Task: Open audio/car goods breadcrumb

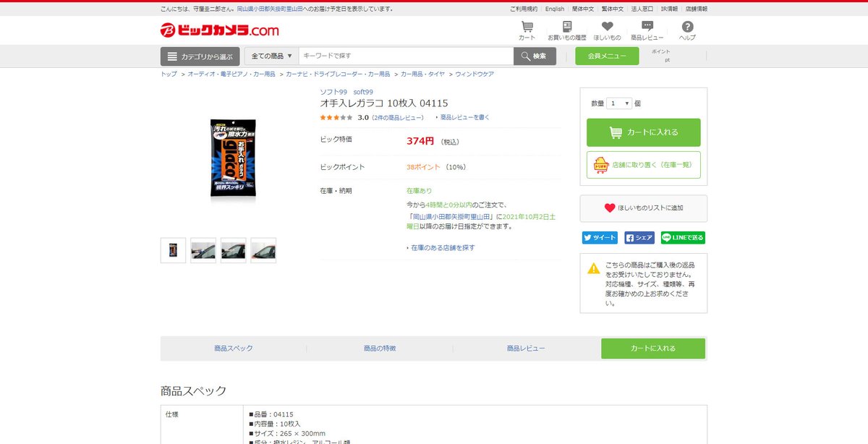Action: point(231,74)
